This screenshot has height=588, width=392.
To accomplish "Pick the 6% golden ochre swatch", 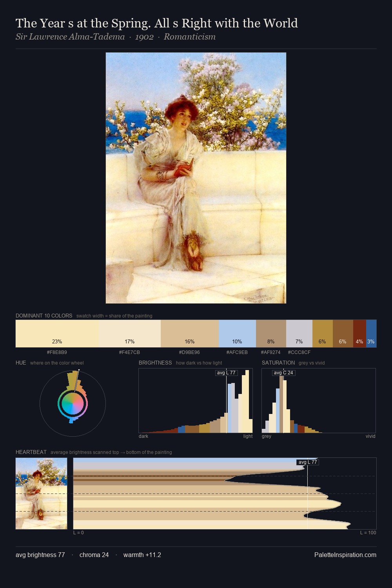I will pyautogui.click(x=322, y=334).
